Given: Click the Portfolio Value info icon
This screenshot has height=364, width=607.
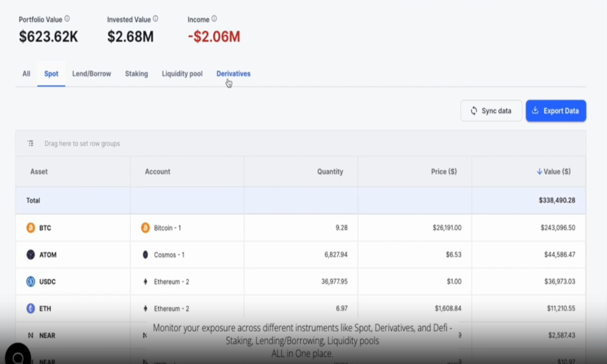Looking at the screenshot, I should [67, 19].
